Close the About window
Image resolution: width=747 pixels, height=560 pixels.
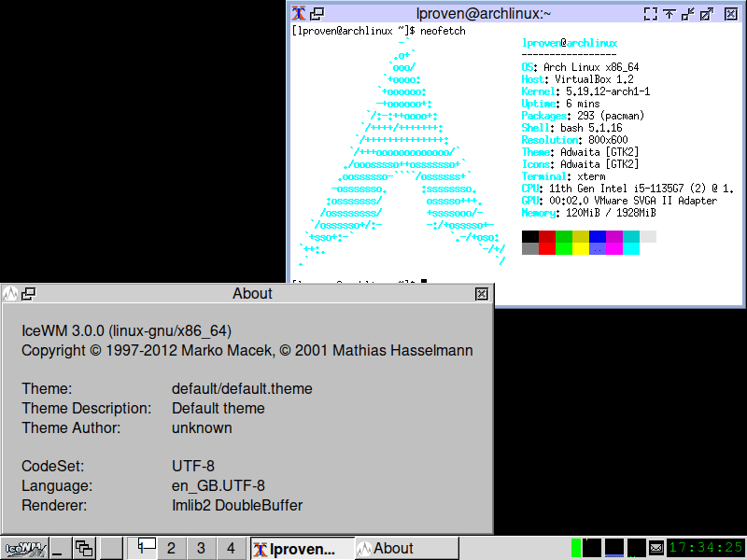click(482, 294)
